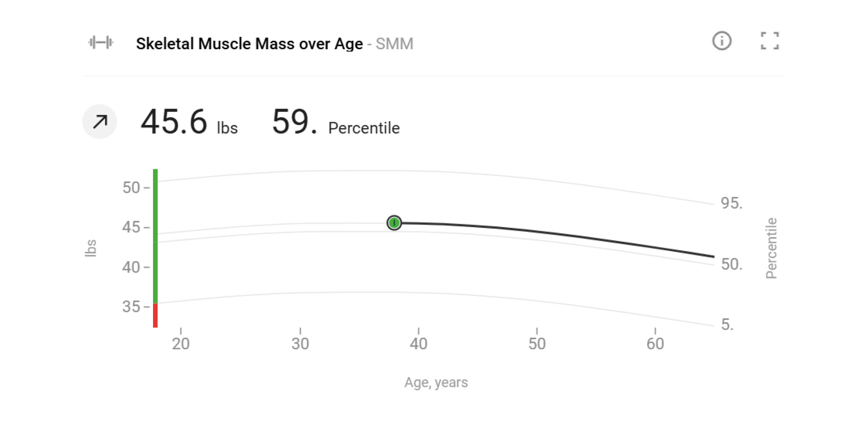
Task: Click the 35 lbs tick label
Action: 131,307
